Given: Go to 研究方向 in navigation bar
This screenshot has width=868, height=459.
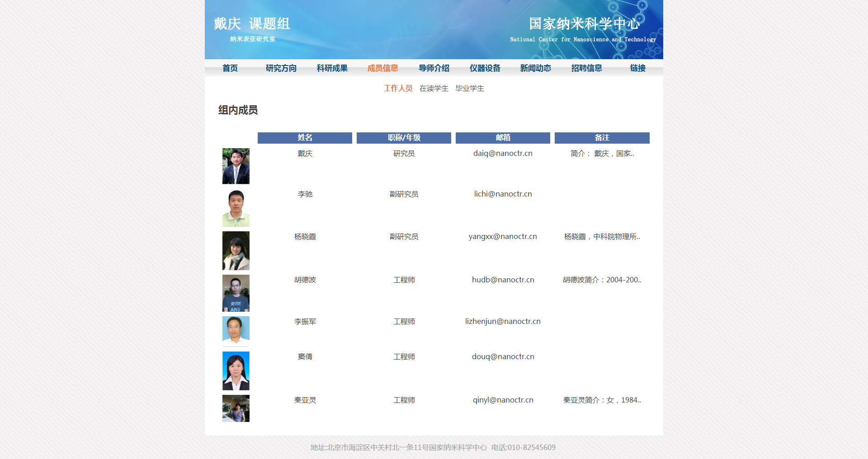Looking at the screenshot, I should click(x=281, y=68).
